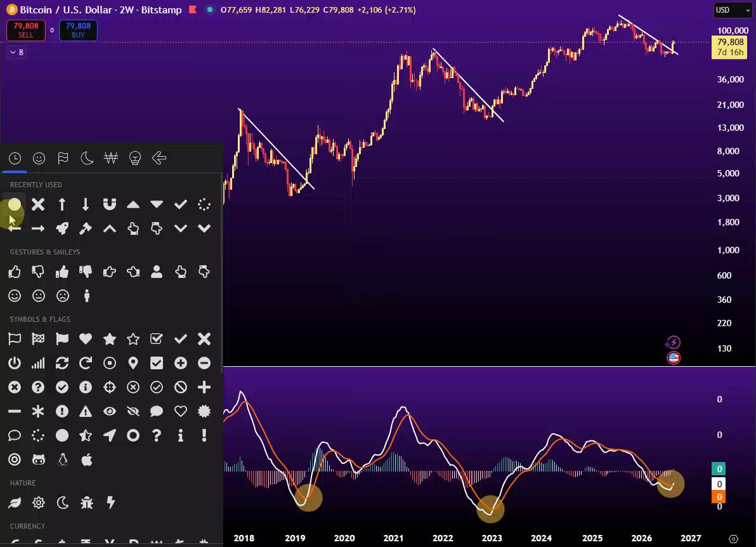The height and width of the screenshot is (547, 756).
Task: Open chart settings gear near time axis
Action: [733, 539]
